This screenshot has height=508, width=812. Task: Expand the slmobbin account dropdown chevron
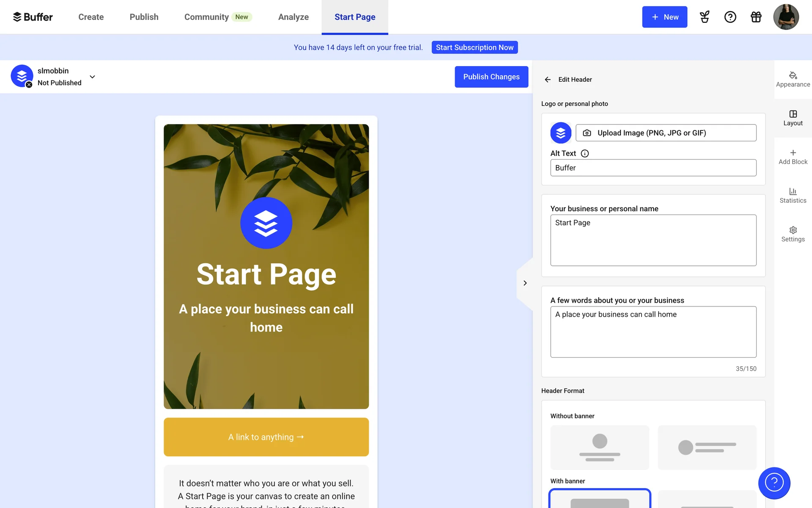92,77
